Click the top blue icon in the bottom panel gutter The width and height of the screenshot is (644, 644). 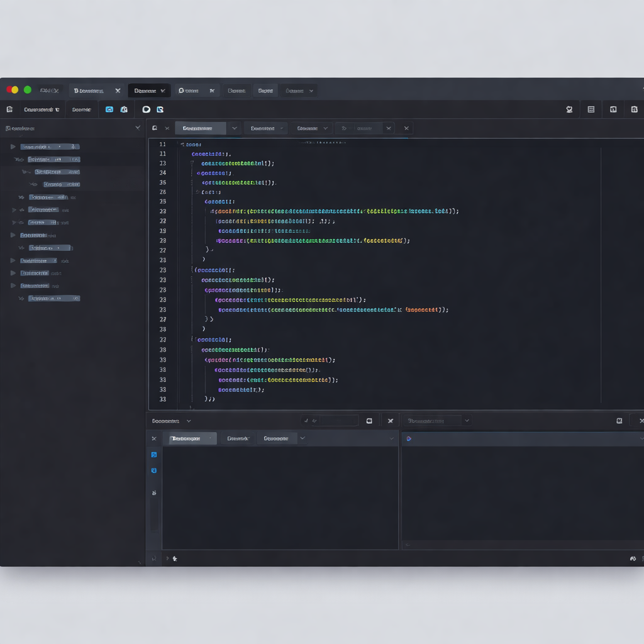pos(154,455)
